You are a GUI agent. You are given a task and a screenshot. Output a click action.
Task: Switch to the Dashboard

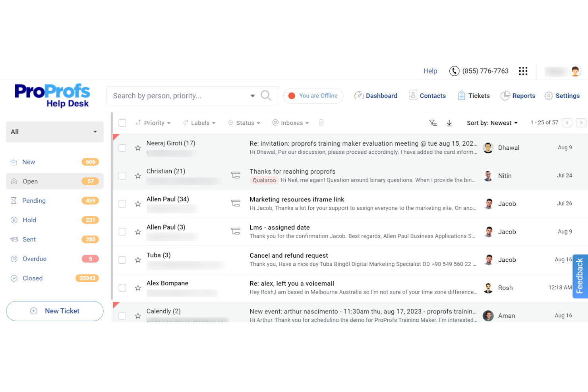point(381,96)
